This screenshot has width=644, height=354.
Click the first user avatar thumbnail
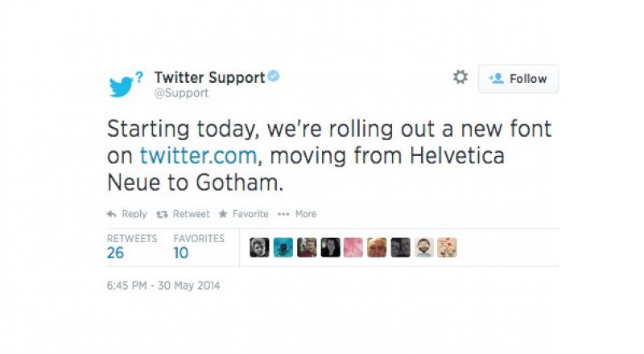point(259,248)
